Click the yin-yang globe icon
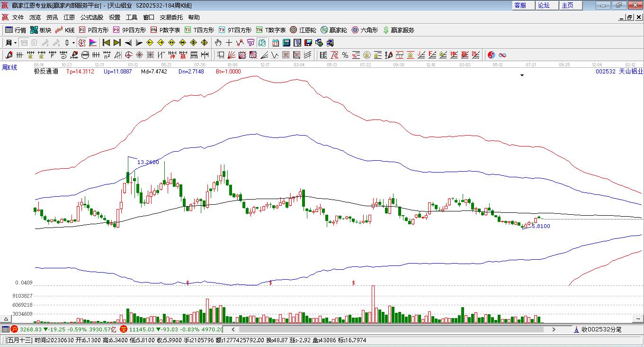 point(492,55)
